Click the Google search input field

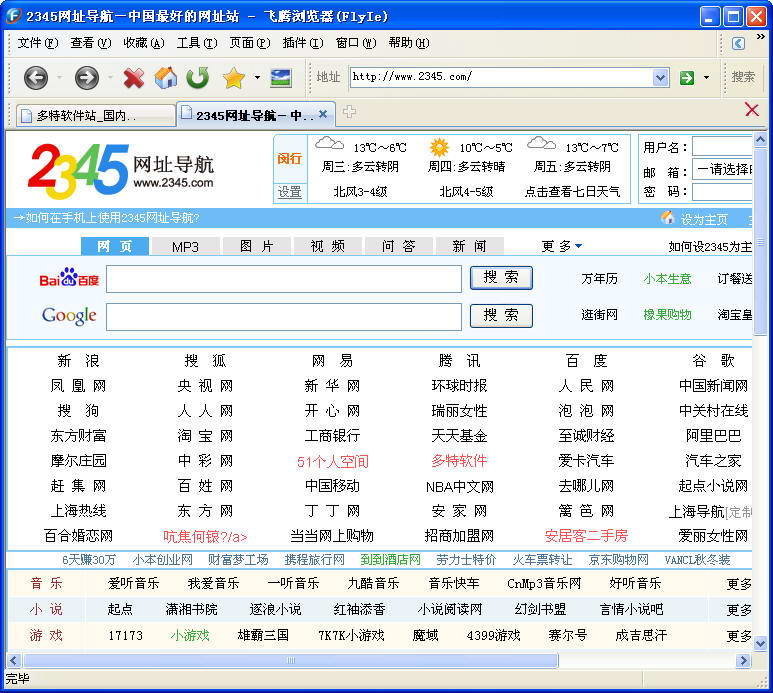pos(284,316)
